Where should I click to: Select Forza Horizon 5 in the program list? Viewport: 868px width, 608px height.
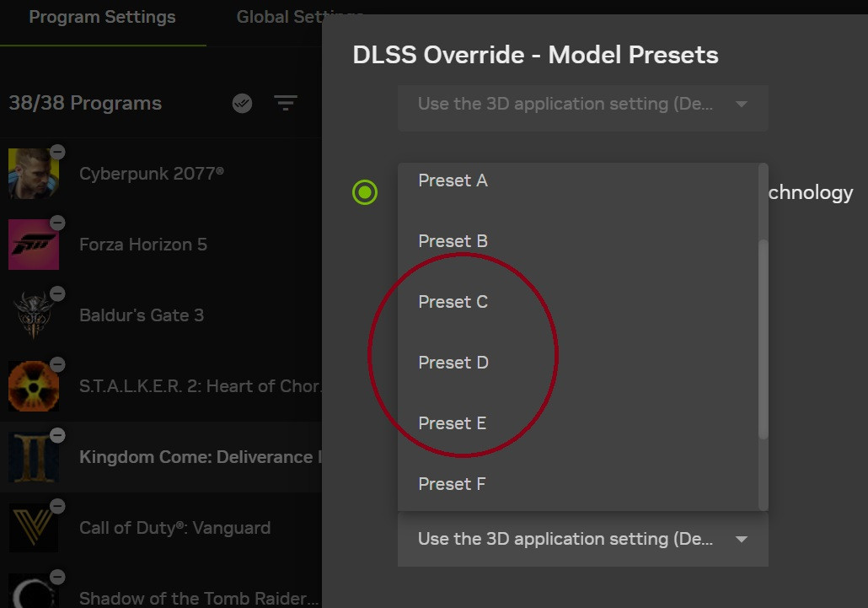160,245
